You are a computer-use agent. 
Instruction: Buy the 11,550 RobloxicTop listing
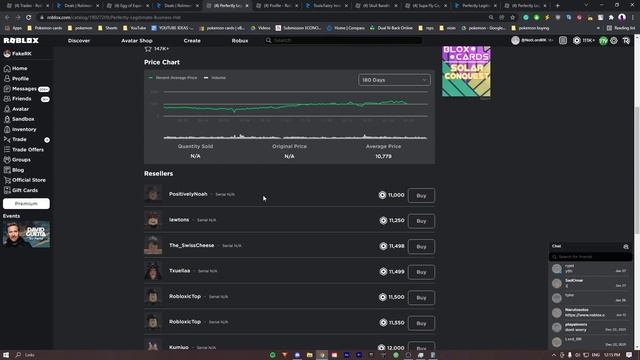(x=421, y=323)
